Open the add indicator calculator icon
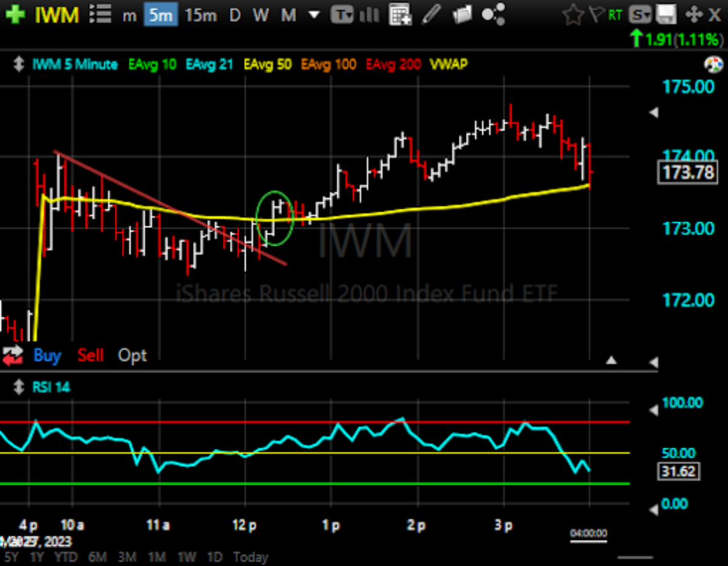728x566 pixels. (400, 15)
